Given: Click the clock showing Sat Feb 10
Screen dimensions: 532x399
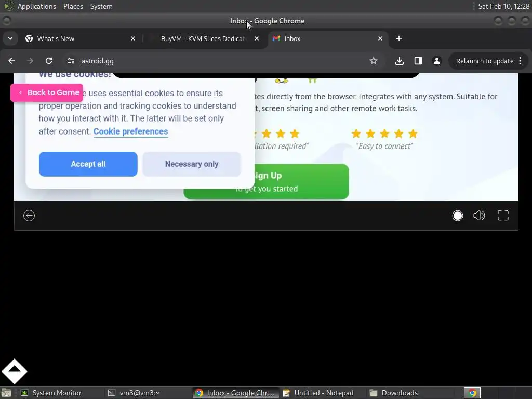Looking at the screenshot, I should (503, 6).
